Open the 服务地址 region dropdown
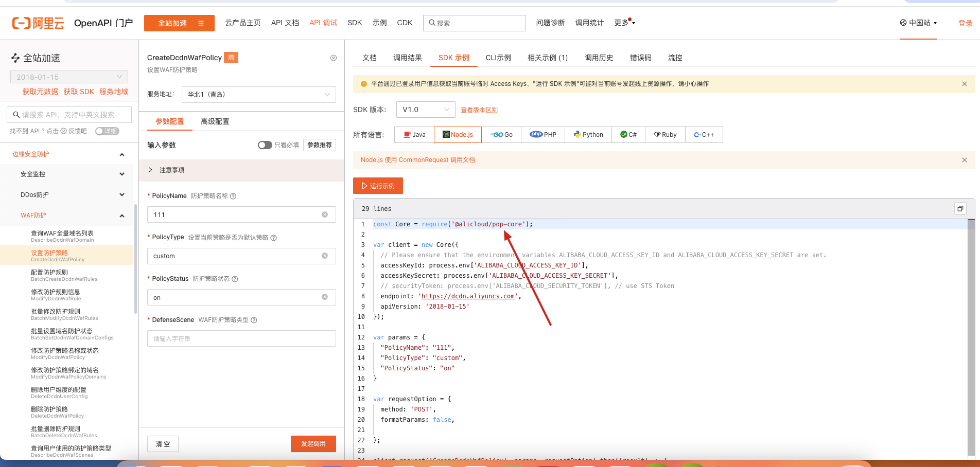This screenshot has width=980, height=467. (259, 95)
